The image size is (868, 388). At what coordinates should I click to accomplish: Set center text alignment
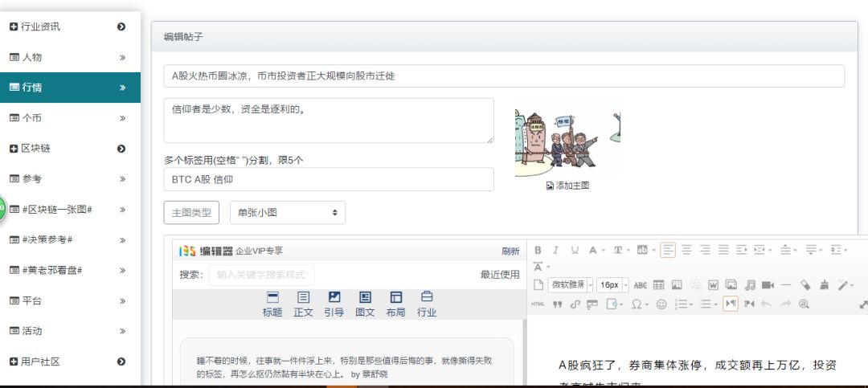pyautogui.click(x=686, y=250)
